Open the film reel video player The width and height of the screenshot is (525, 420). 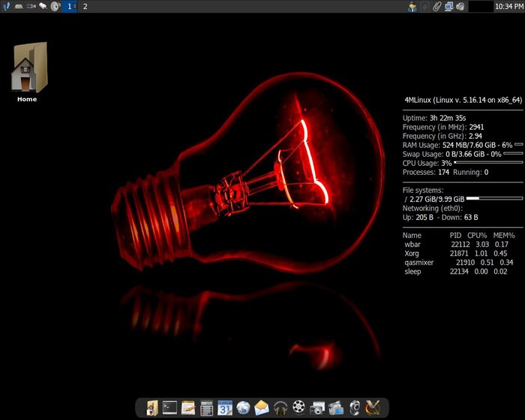click(x=299, y=408)
